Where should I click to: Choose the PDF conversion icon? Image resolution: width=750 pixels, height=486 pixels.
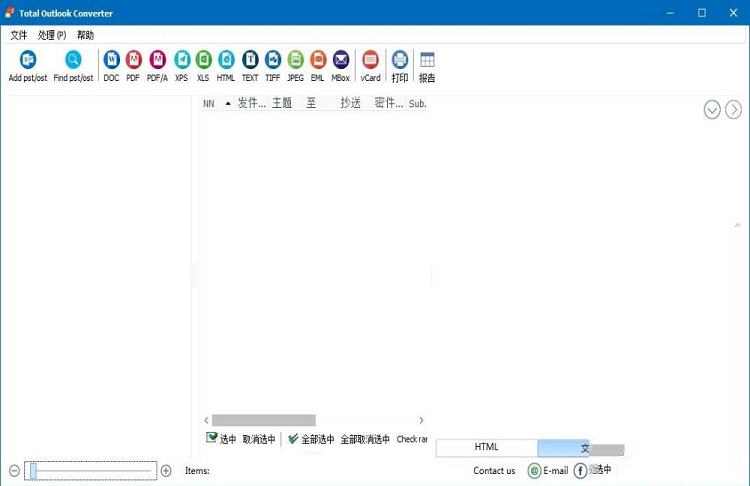[133, 60]
